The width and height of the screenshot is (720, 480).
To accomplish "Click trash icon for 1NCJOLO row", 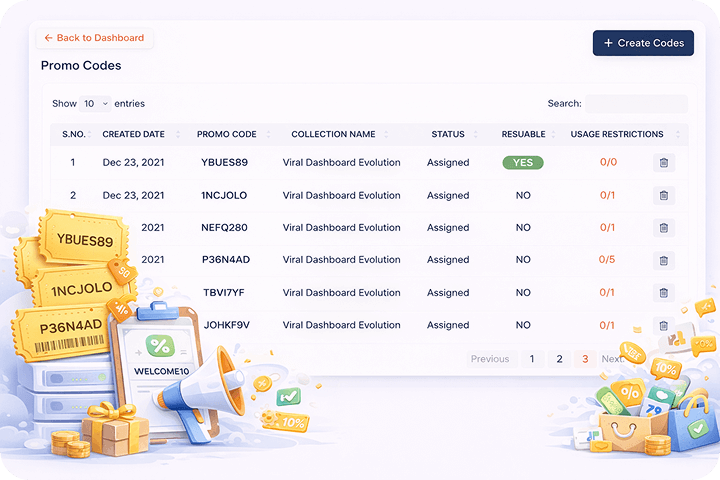I will point(663,196).
